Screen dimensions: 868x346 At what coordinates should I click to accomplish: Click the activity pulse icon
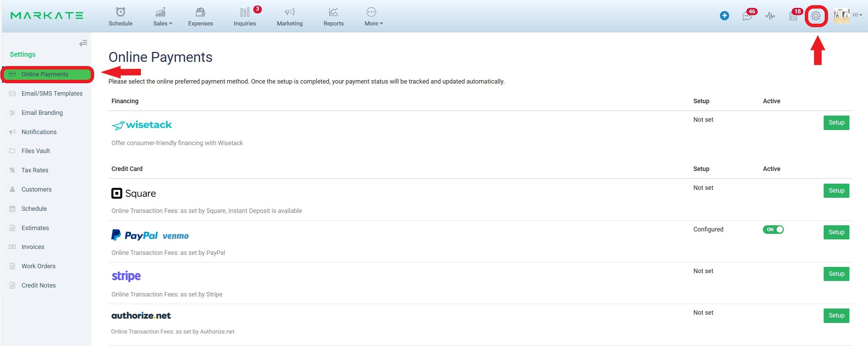(x=770, y=16)
